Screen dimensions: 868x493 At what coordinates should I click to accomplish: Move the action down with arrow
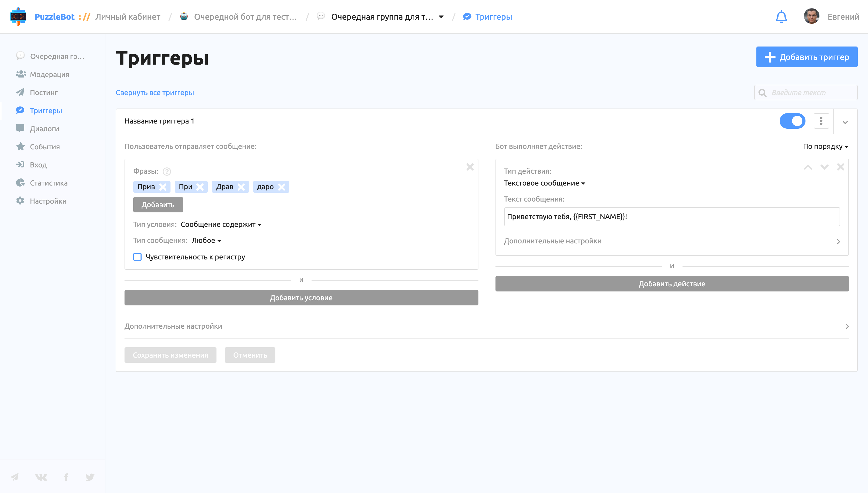(824, 167)
